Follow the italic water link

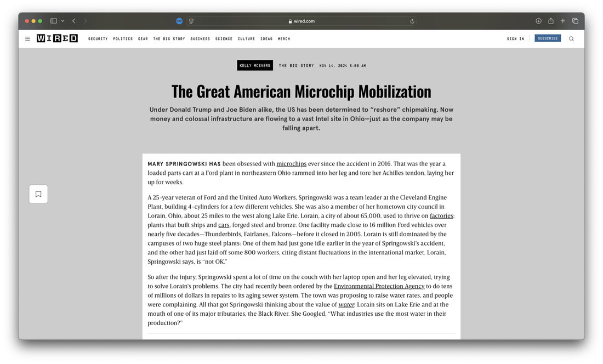(x=346, y=304)
